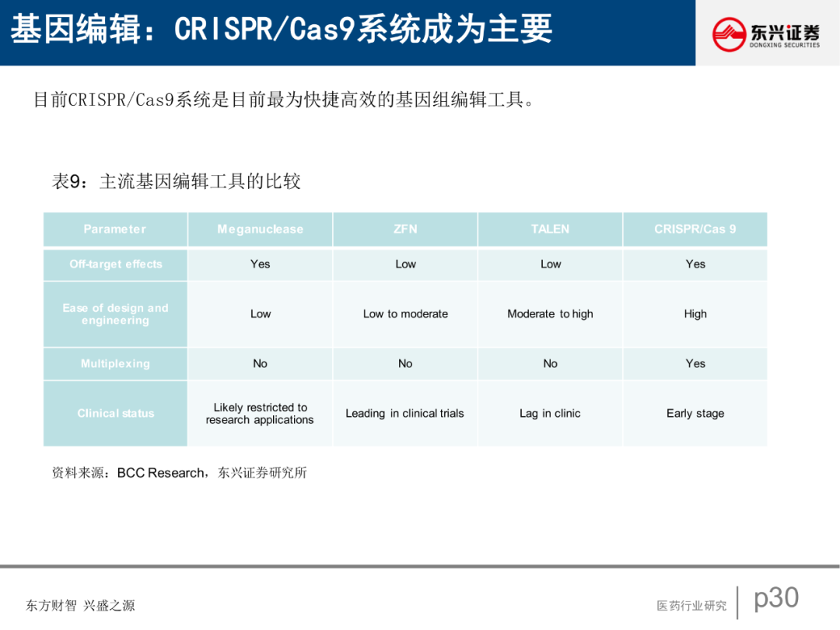Screen dimensions: 840x630
Task: Click the cell Lag in clinic
Action: [550, 414]
